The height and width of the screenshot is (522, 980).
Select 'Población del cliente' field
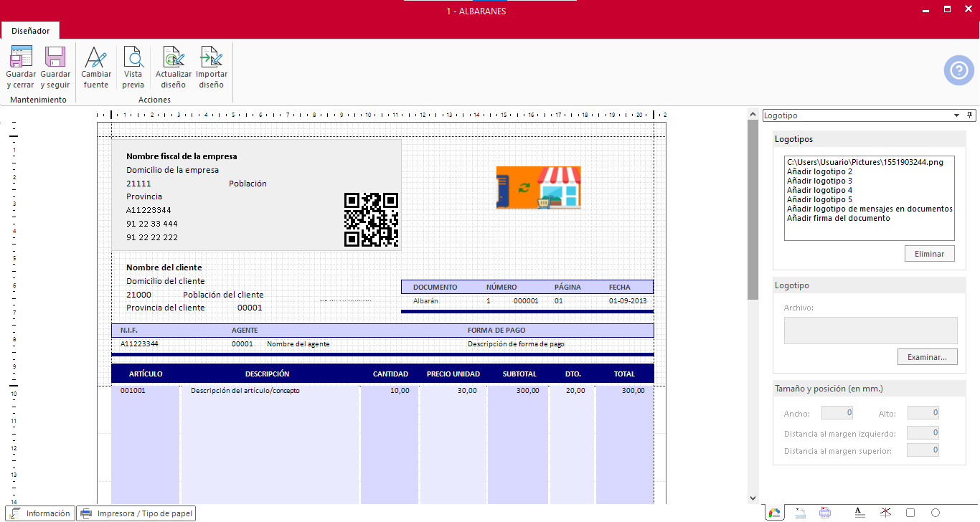coord(223,295)
